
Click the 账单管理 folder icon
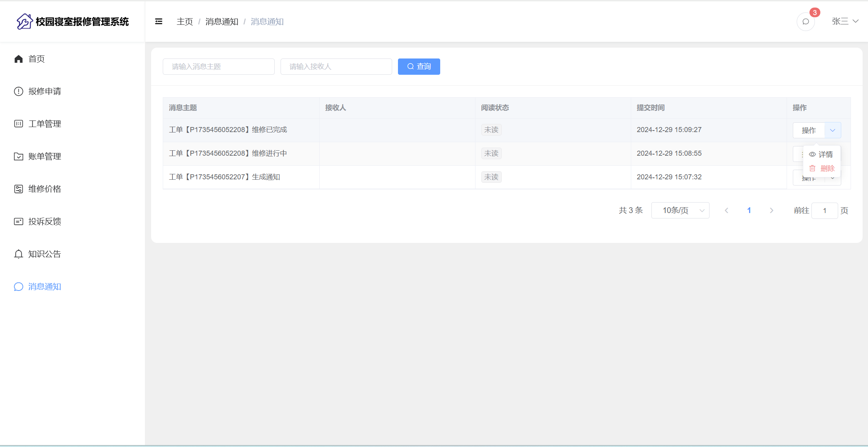(19, 156)
